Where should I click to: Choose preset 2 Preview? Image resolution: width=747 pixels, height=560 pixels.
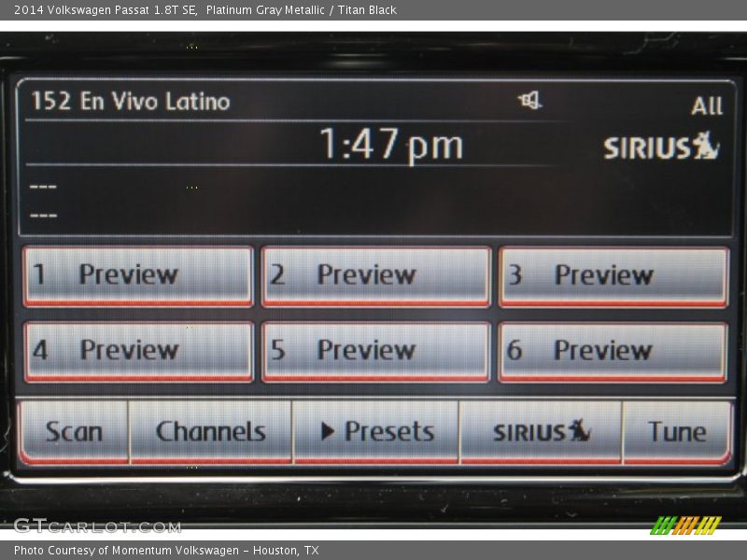(375, 275)
